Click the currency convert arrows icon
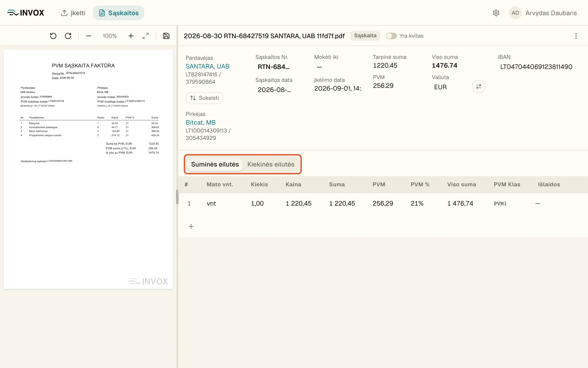This screenshot has width=588, height=368. coord(478,87)
